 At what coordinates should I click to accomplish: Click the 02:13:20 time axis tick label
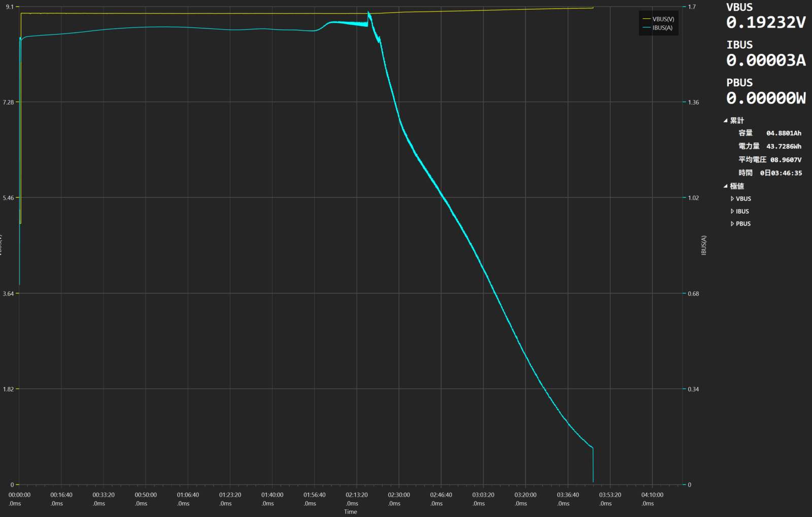point(357,495)
